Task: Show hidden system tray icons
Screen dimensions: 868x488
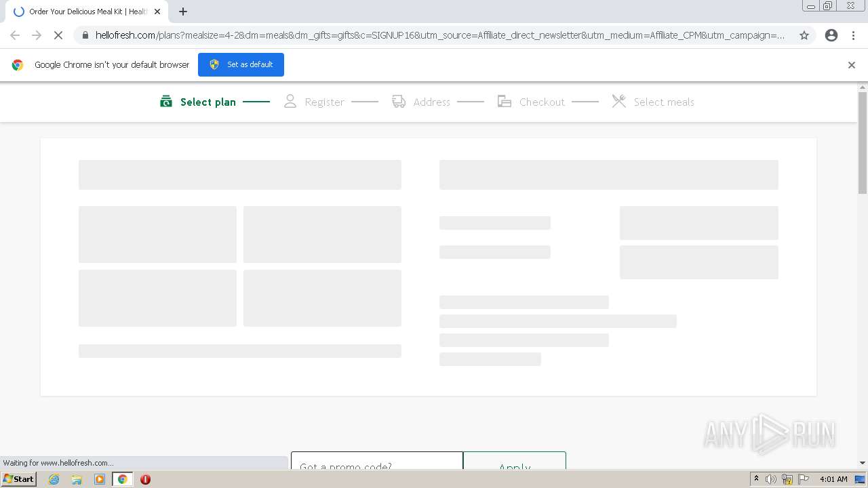Action: [x=756, y=479]
